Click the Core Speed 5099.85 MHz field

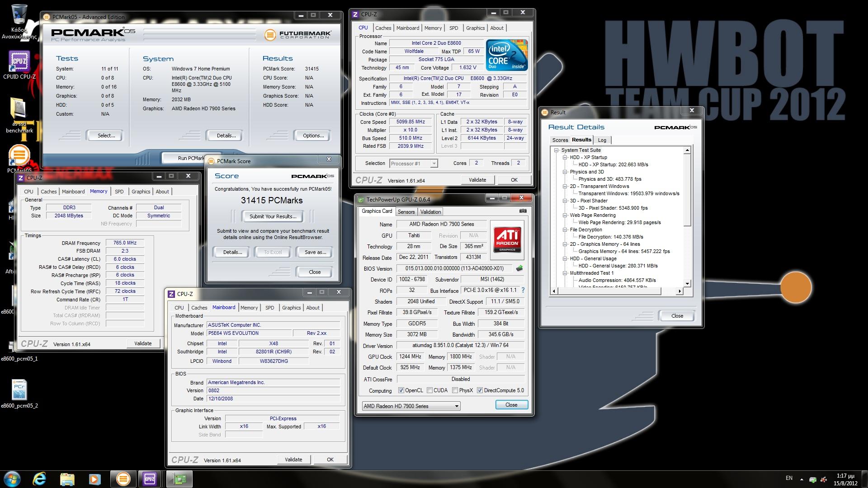tap(410, 122)
